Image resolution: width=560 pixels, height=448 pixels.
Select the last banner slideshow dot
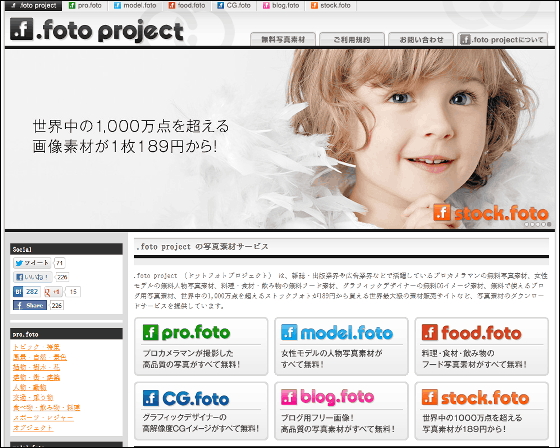[x=549, y=224]
